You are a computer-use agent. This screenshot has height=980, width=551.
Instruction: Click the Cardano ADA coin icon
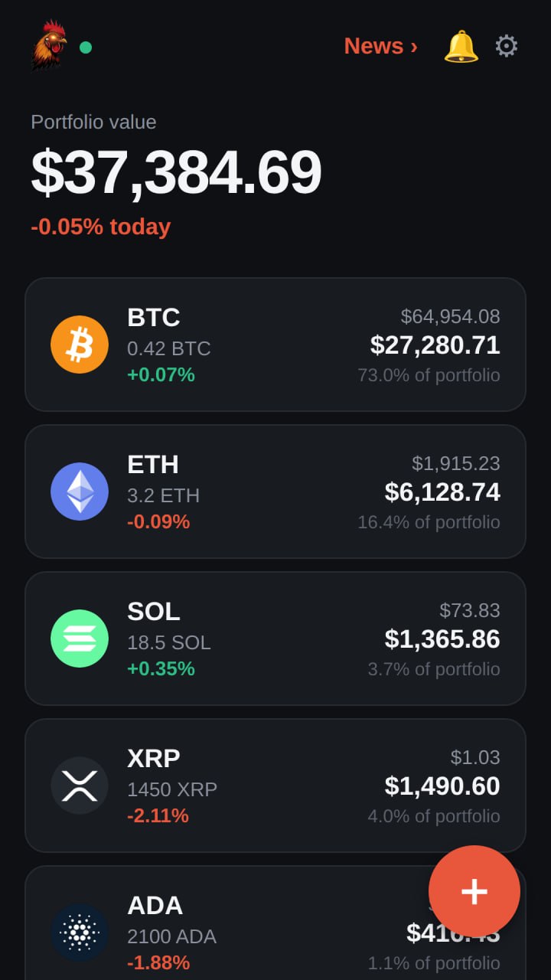tap(80, 933)
